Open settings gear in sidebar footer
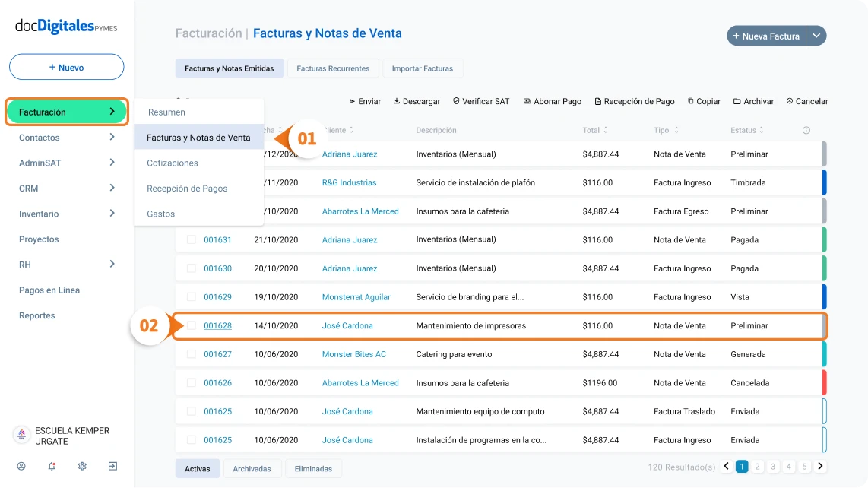The image size is (868, 488). 82,466
